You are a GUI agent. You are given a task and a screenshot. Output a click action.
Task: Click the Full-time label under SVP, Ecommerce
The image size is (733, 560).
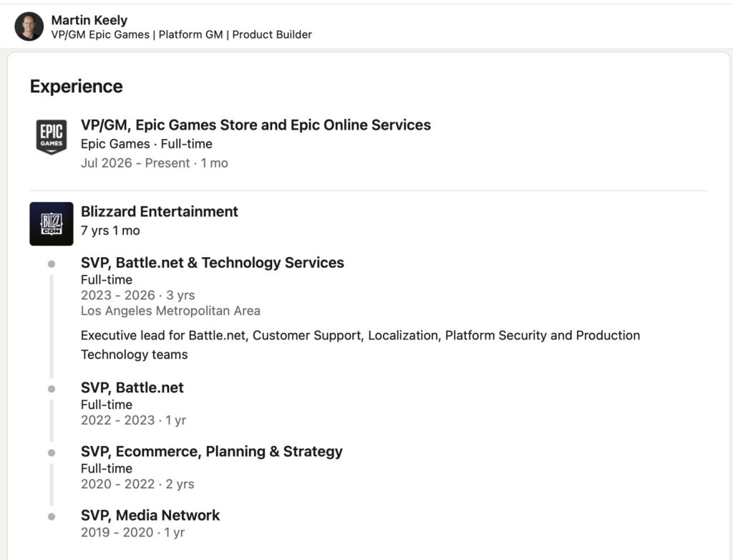tap(107, 468)
